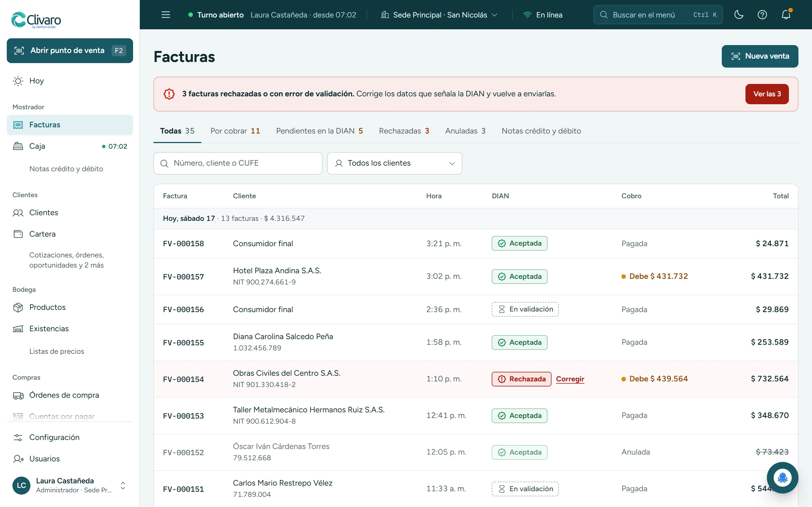Switch to dark mode moon icon
The height and width of the screenshot is (507, 812).
[739, 15]
